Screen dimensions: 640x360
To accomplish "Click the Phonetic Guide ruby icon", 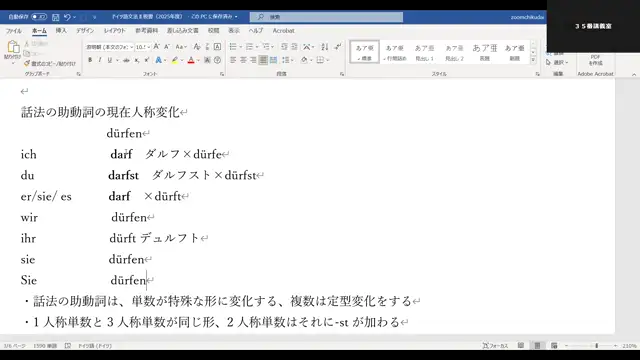I will click(207, 47).
